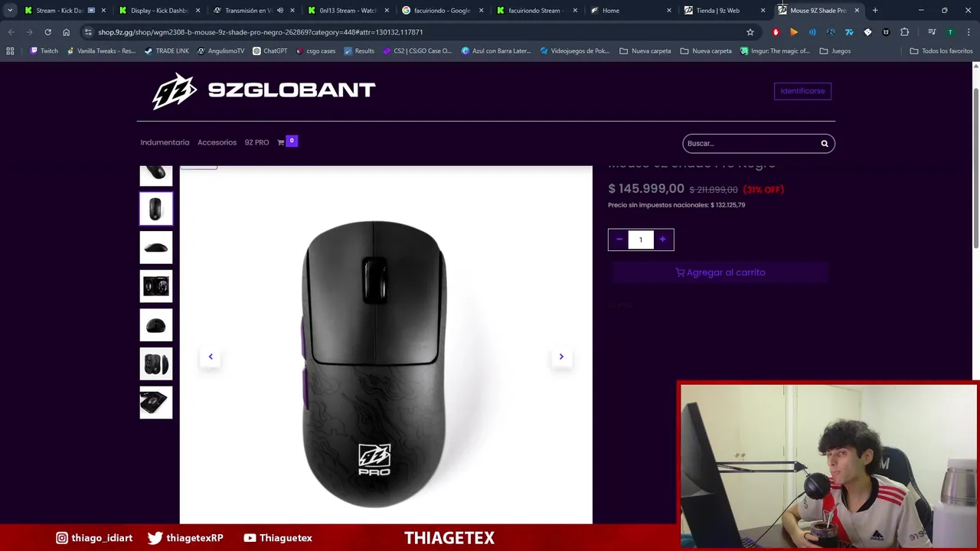Click the search magnifier icon
This screenshot has width=980, height=551.
tap(825, 143)
